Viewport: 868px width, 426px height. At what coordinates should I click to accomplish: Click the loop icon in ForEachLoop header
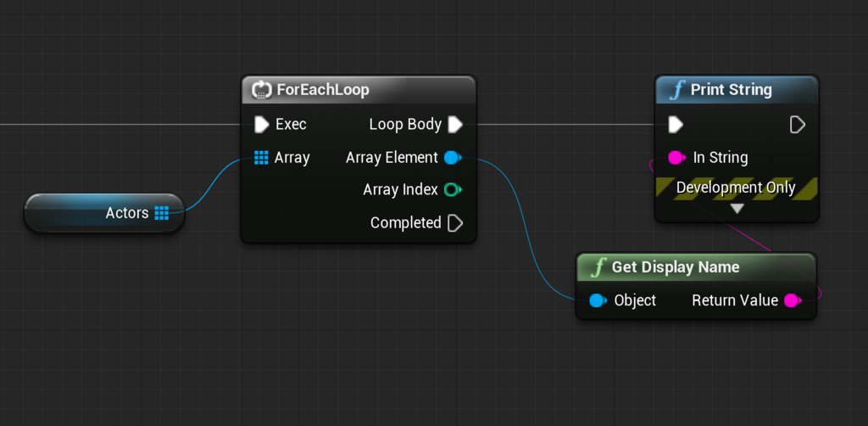(261, 90)
